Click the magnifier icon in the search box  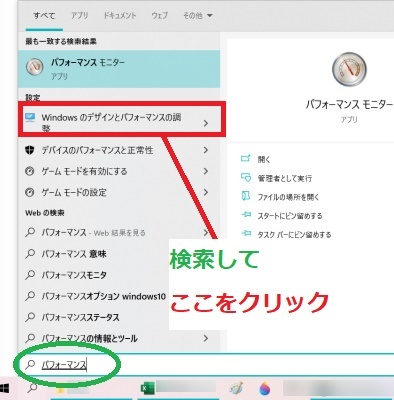(30, 364)
